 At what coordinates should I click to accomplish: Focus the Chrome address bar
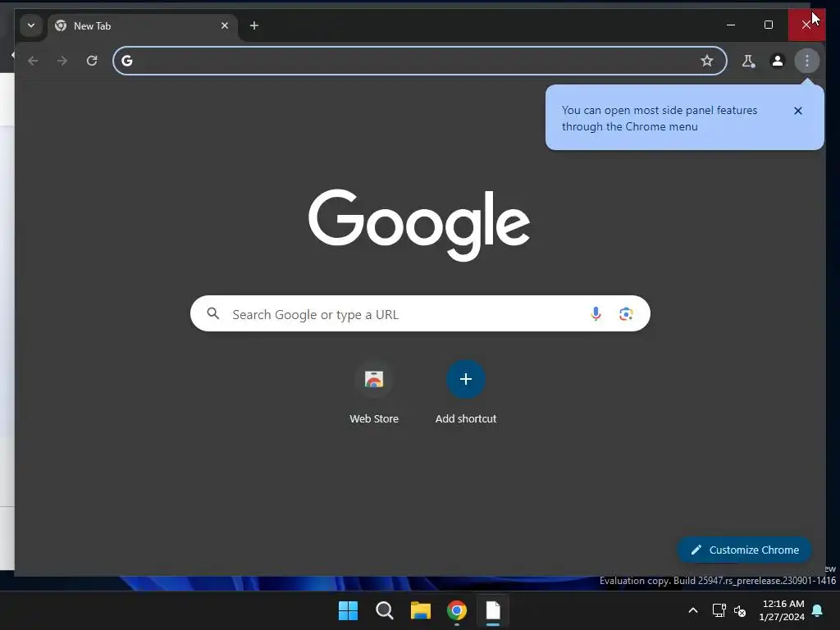420,61
